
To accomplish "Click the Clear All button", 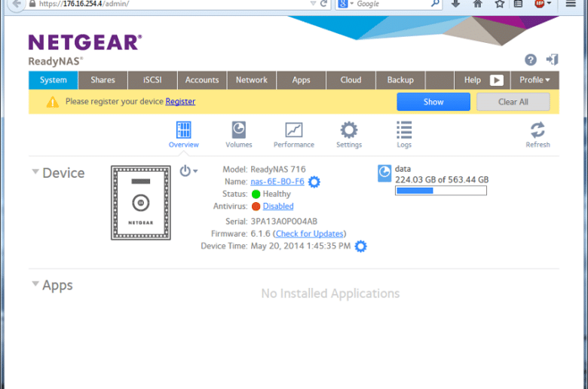I will pyautogui.click(x=513, y=102).
